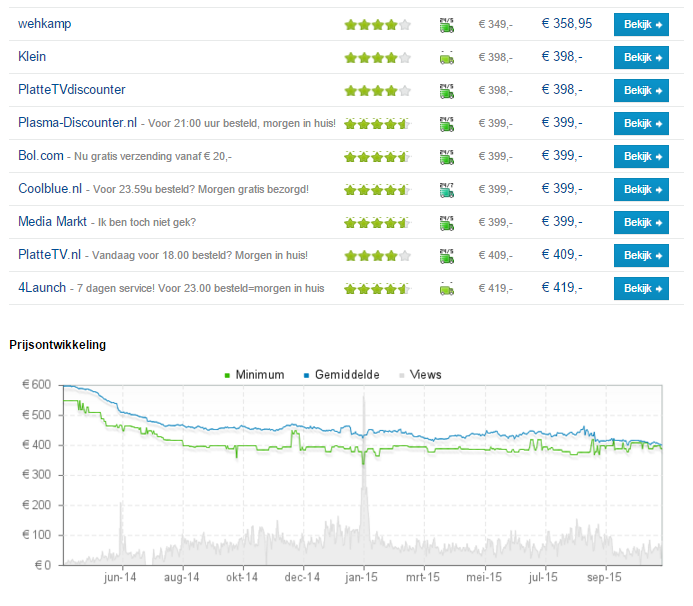693x606 pixels.
Task: Click the star rating for PlatteTVdiscounter
Action: click(377, 91)
